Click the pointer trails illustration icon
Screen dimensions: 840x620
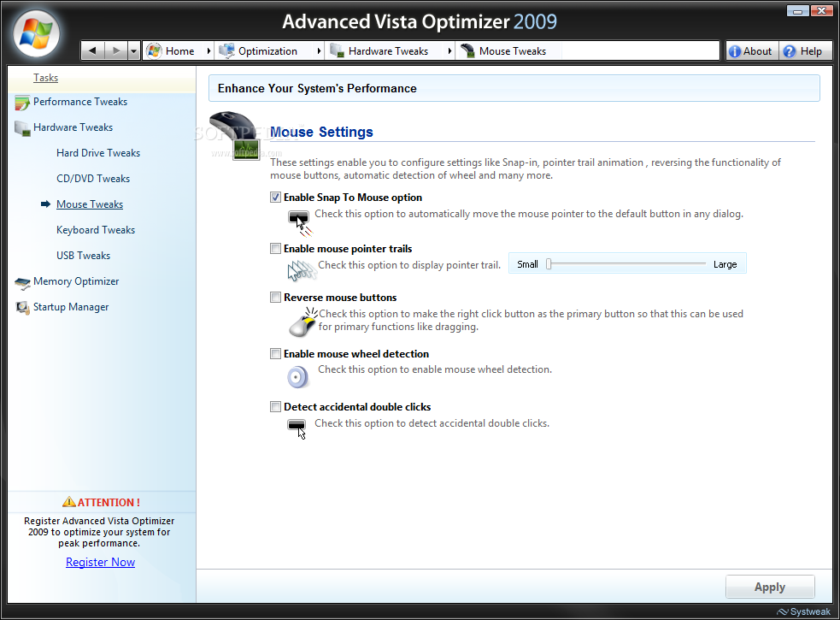pos(302,270)
